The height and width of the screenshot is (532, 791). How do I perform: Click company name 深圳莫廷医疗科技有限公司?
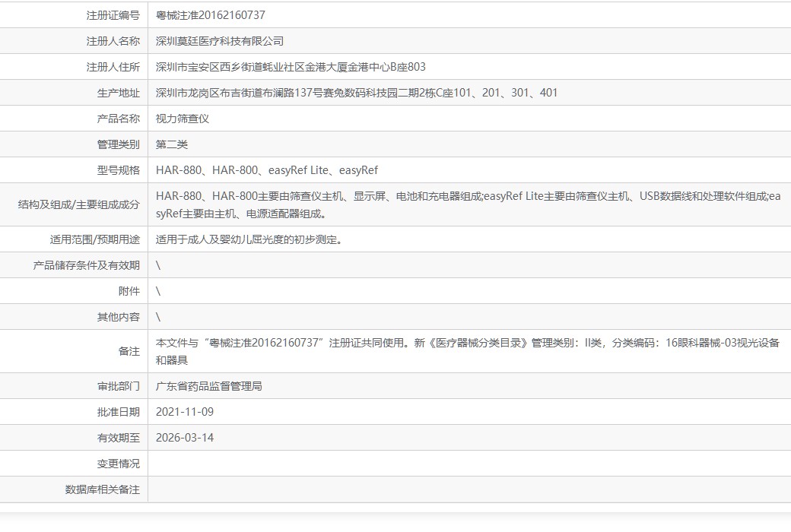coord(220,41)
